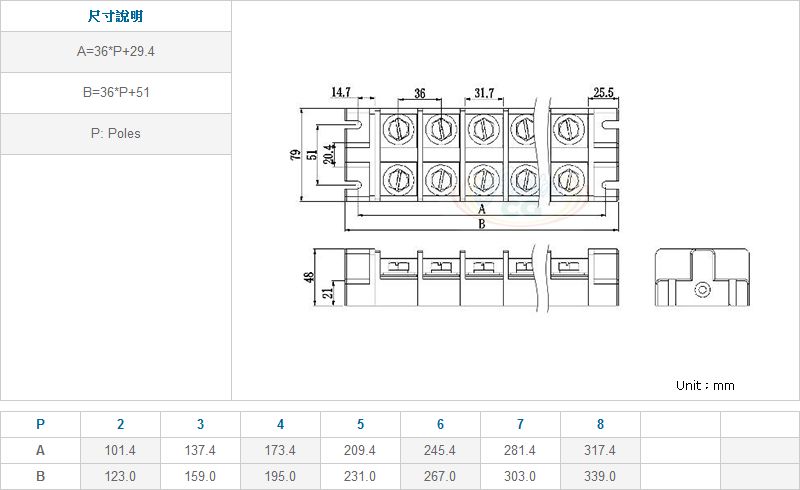800x490 pixels.
Task: Click the 339.0 value cell
Action: [x=600, y=476]
